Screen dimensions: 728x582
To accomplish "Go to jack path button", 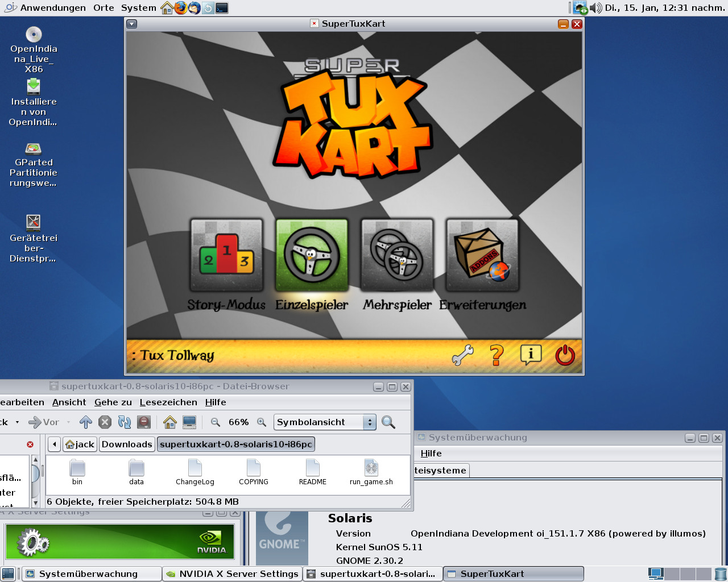I will [80, 444].
